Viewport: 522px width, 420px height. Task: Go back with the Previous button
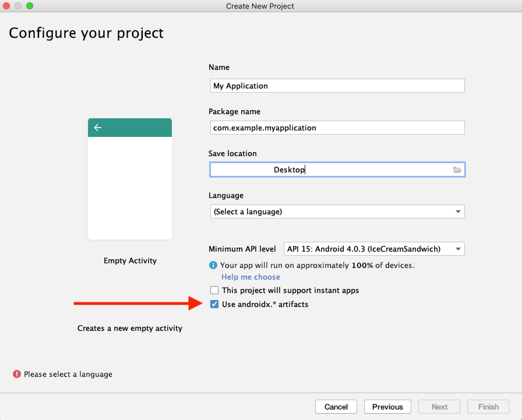coord(387,407)
